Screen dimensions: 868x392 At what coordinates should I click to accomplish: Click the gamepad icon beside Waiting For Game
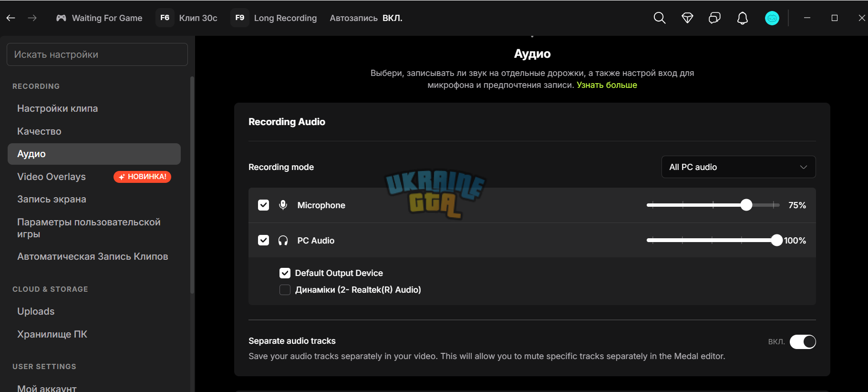tap(61, 18)
